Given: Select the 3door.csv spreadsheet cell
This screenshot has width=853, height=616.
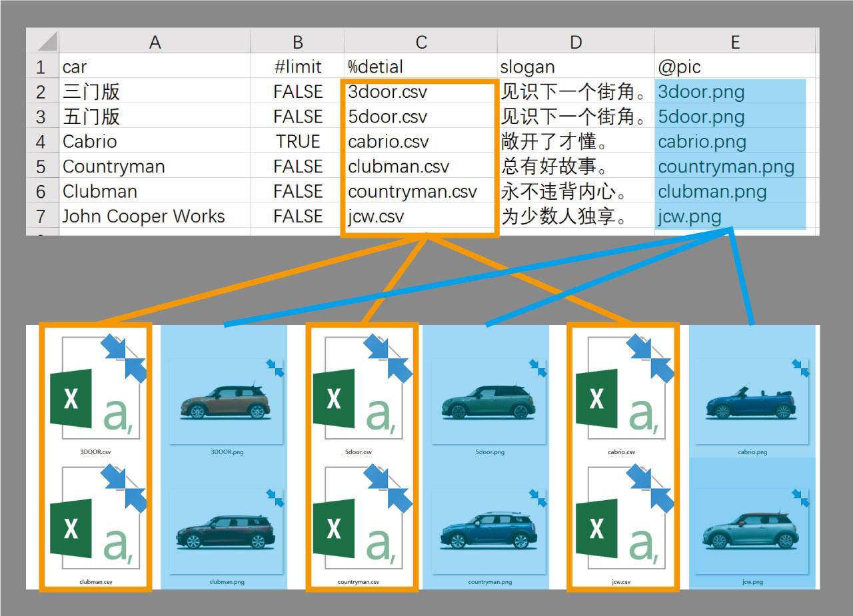Looking at the screenshot, I should click(421, 91).
